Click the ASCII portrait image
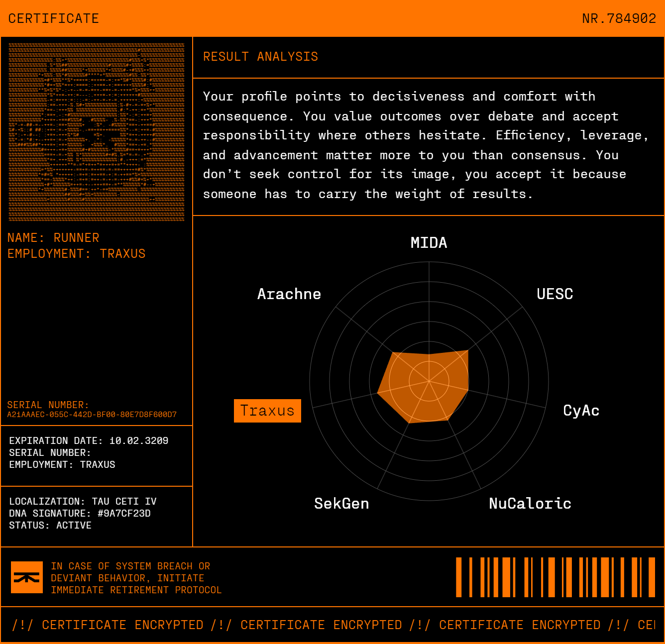The width and height of the screenshot is (665, 644). [x=97, y=132]
